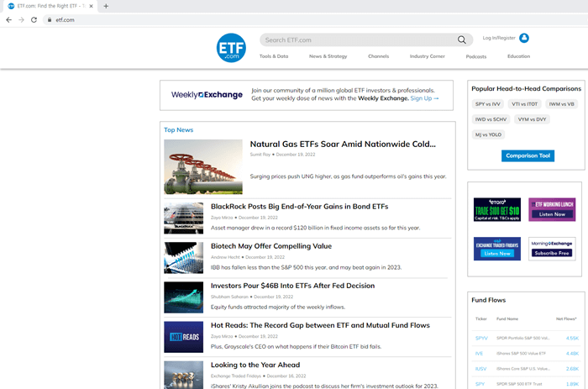The height and width of the screenshot is (389, 588).
Task: Click the Net Flows column header
Action: (x=566, y=319)
